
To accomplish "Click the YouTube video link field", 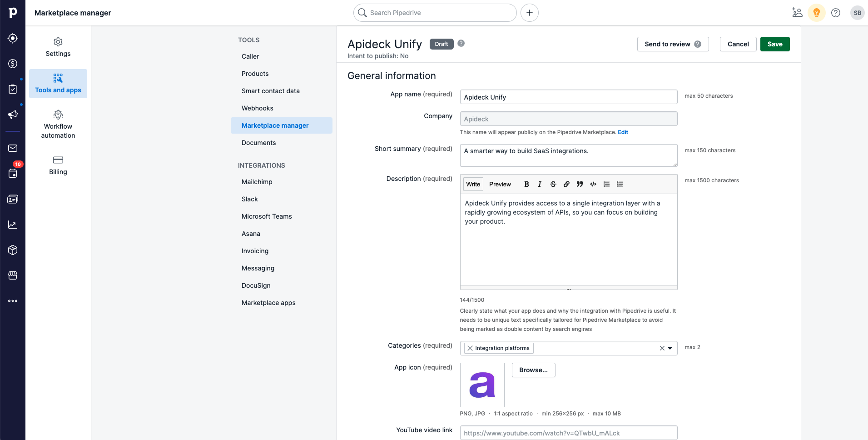I will point(569,433).
